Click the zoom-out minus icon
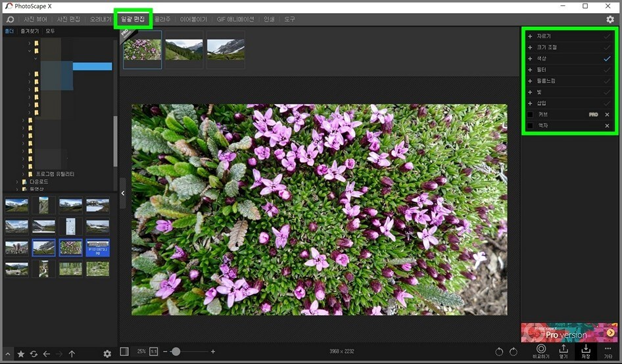Image resolution: width=622 pixels, height=364 pixels. [165, 352]
